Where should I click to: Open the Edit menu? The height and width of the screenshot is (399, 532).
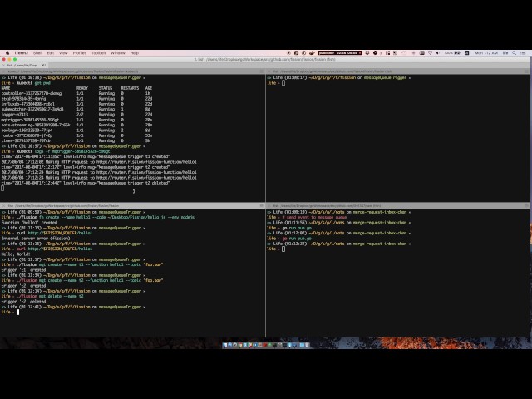(x=51, y=53)
